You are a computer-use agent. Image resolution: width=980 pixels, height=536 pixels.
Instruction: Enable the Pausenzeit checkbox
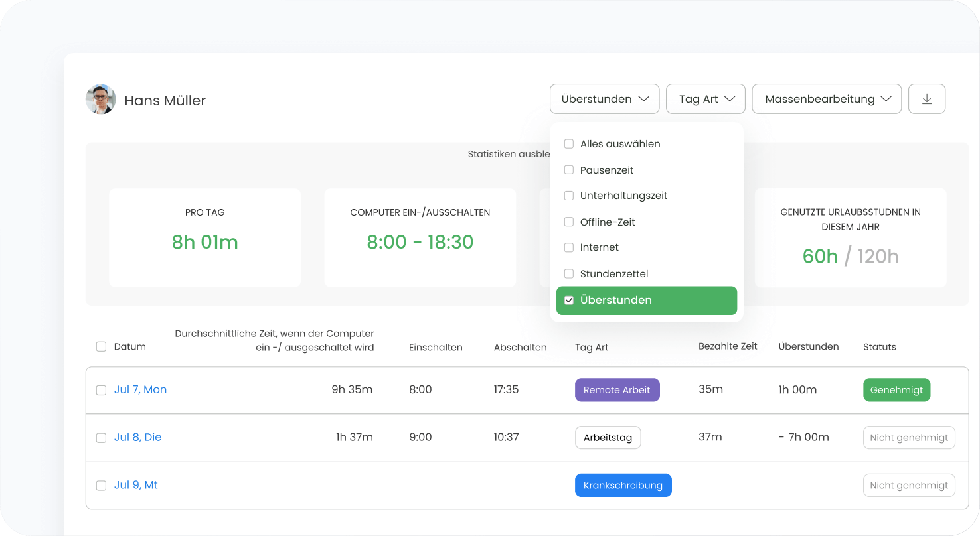click(x=569, y=170)
